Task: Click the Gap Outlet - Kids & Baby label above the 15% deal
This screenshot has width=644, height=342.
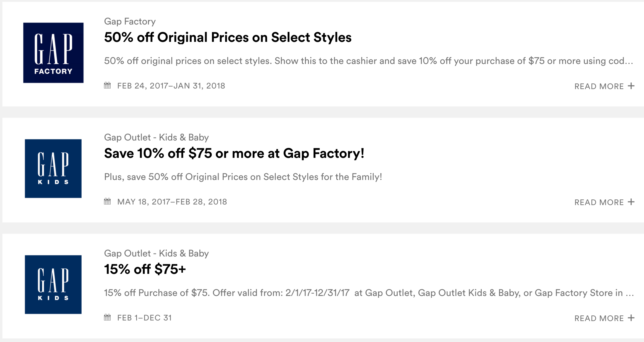Action: 156,254
